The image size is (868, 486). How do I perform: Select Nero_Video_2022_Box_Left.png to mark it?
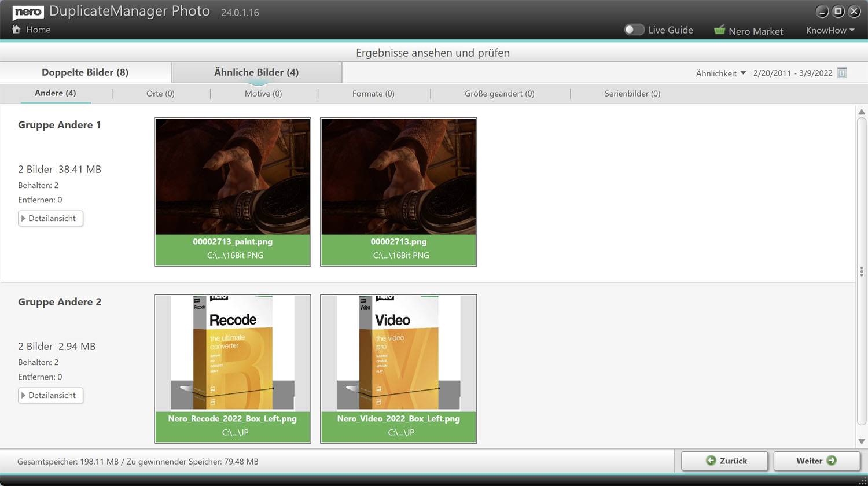point(398,353)
